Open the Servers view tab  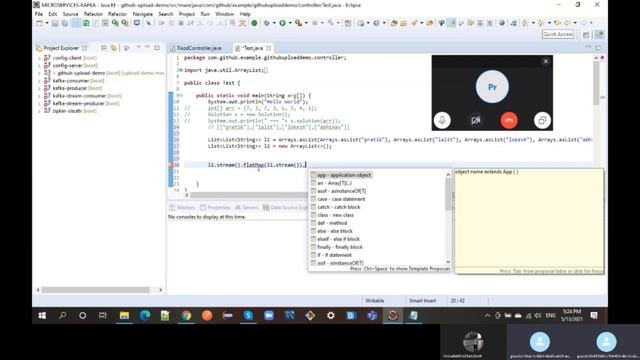(x=247, y=208)
